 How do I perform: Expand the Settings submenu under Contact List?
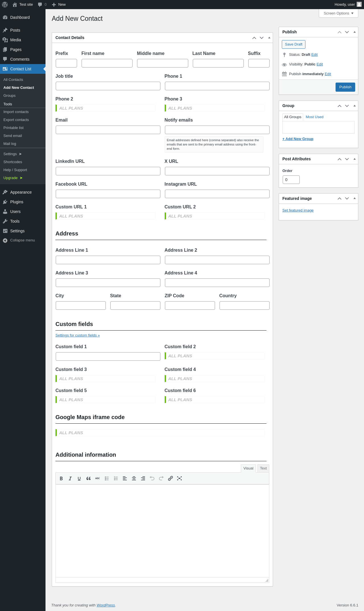[13, 154]
